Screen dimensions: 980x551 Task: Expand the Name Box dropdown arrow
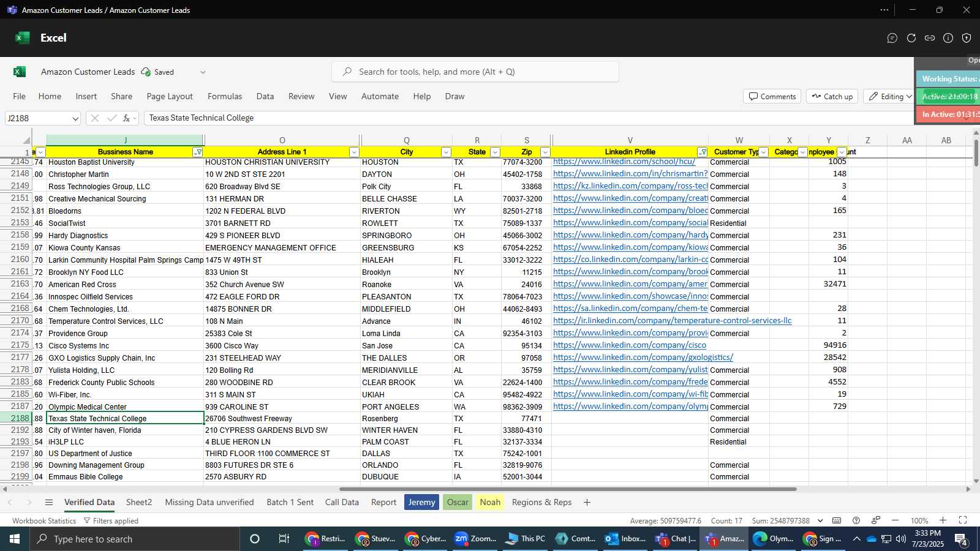coord(75,118)
